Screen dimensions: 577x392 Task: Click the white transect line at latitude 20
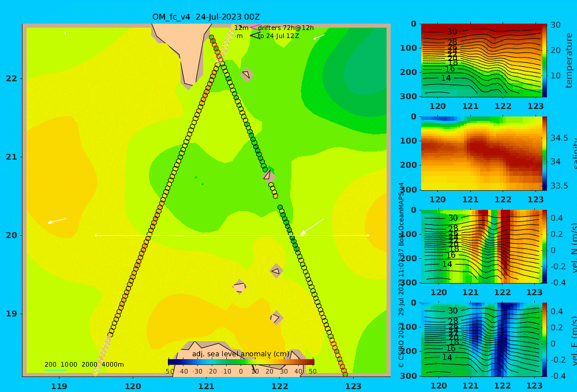click(x=232, y=235)
